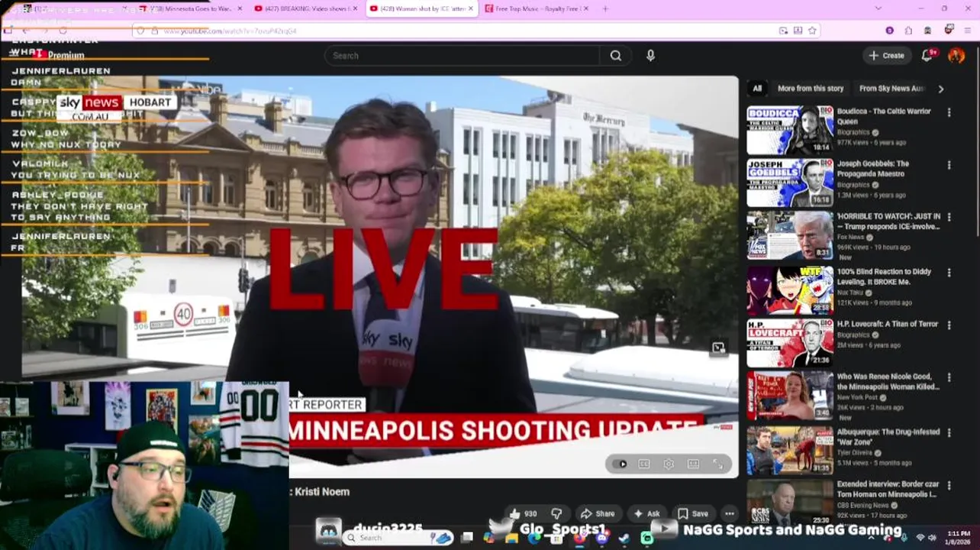Click the miniplayer icon on the video
This screenshot has width=980, height=550.
718,348
